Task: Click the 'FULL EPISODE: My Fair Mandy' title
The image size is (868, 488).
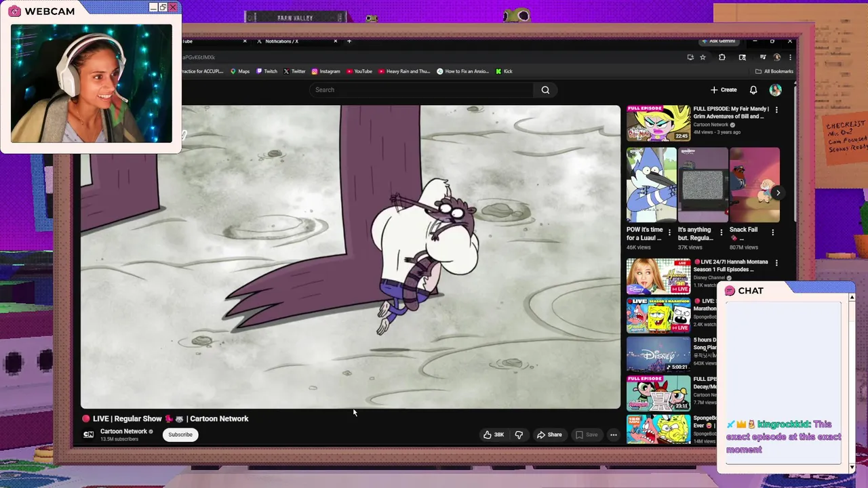Action: click(730, 113)
